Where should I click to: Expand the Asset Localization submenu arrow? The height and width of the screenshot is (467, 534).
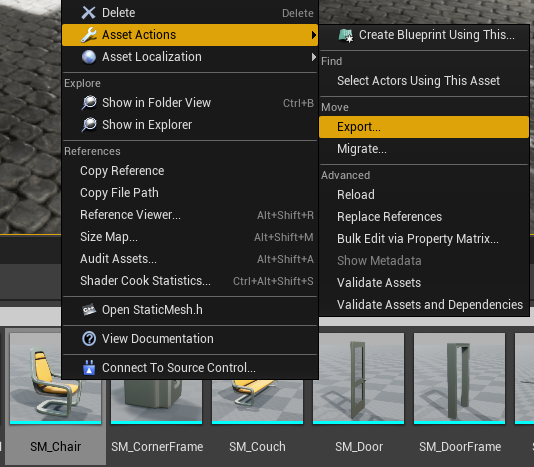[314, 57]
